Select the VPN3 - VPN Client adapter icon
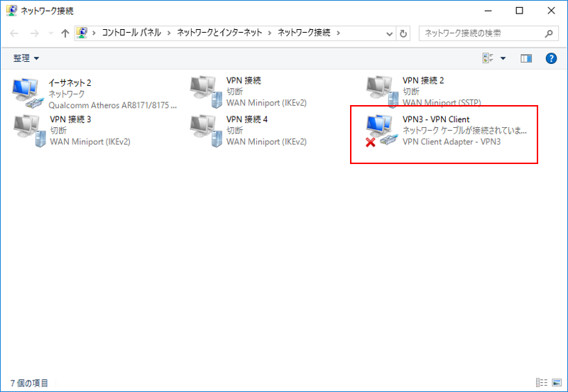Image resolution: width=568 pixels, height=392 pixels. pyautogui.click(x=382, y=131)
